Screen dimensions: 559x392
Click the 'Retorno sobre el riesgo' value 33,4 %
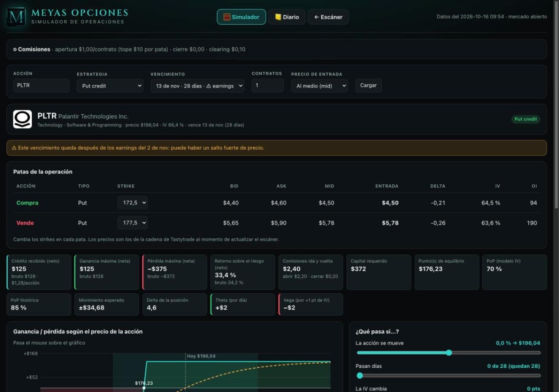click(x=225, y=275)
